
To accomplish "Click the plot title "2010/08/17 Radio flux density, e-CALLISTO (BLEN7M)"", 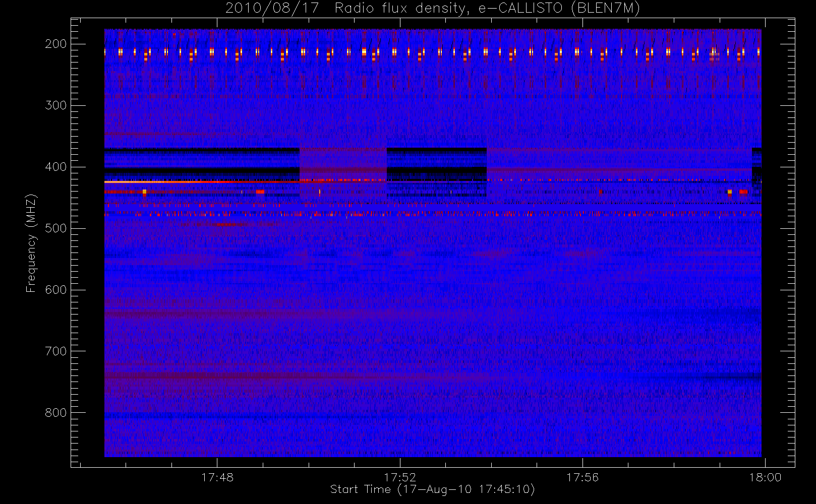I will point(433,9).
